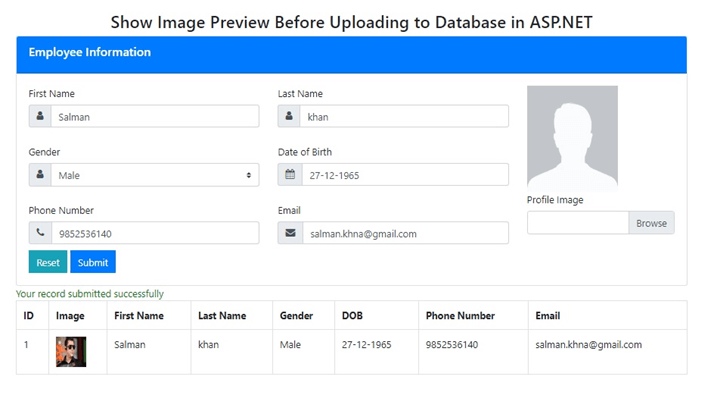Open Salman's photo thumbnail in the table

click(71, 352)
